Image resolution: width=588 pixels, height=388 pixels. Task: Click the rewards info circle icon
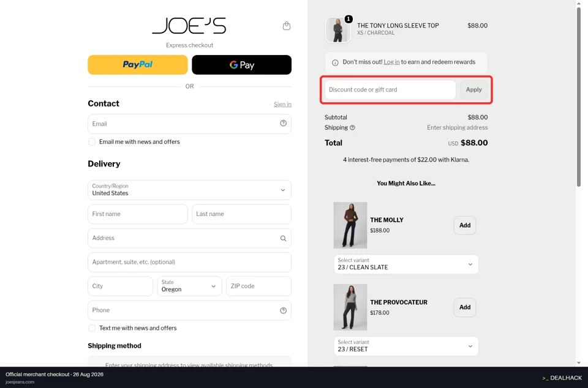(335, 62)
